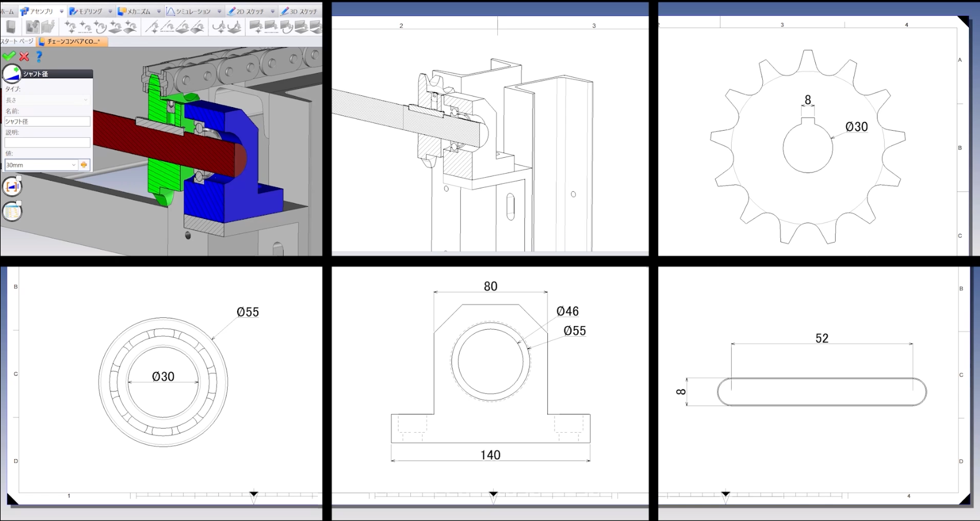Click the round bracketed dimension icon
The width and height of the screenshot is (980, 521).
(x=12, y=187)
